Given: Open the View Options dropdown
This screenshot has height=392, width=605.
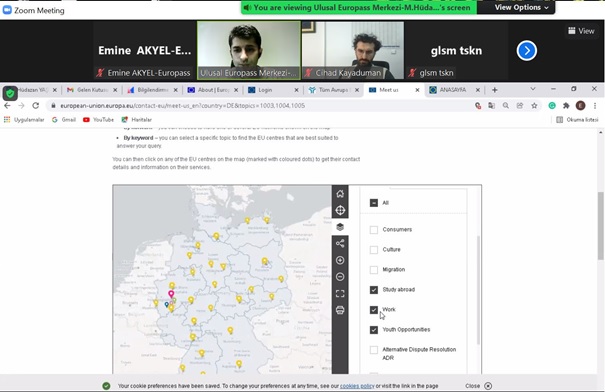Looking at the screenshot, I should click(x=521, y=7).
